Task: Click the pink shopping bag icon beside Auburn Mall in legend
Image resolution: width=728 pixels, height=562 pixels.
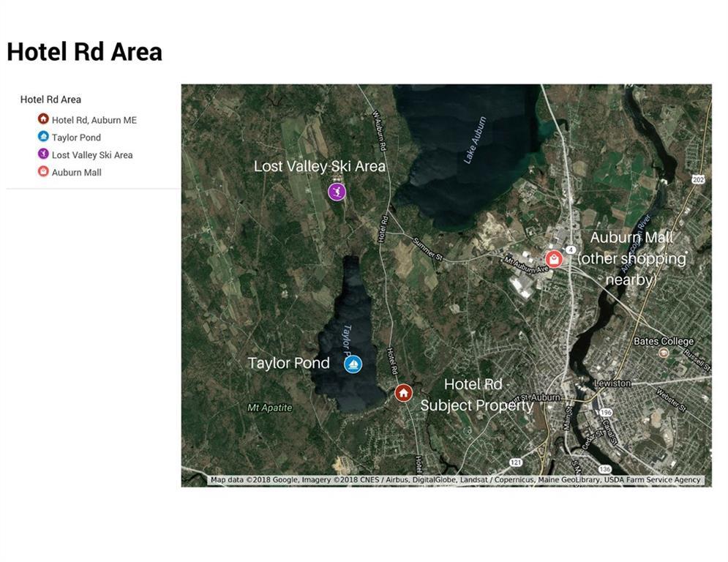Action: pyautogui.click(x=43, y=171)
